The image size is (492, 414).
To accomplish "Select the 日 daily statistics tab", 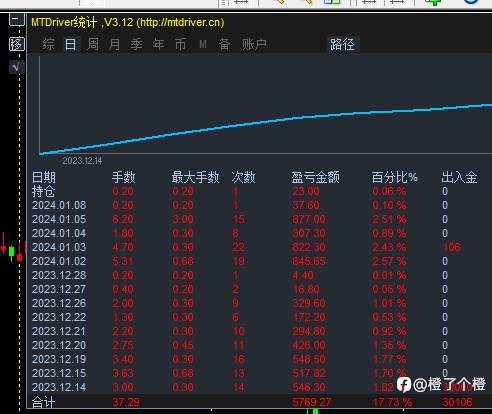I will 71,44.
